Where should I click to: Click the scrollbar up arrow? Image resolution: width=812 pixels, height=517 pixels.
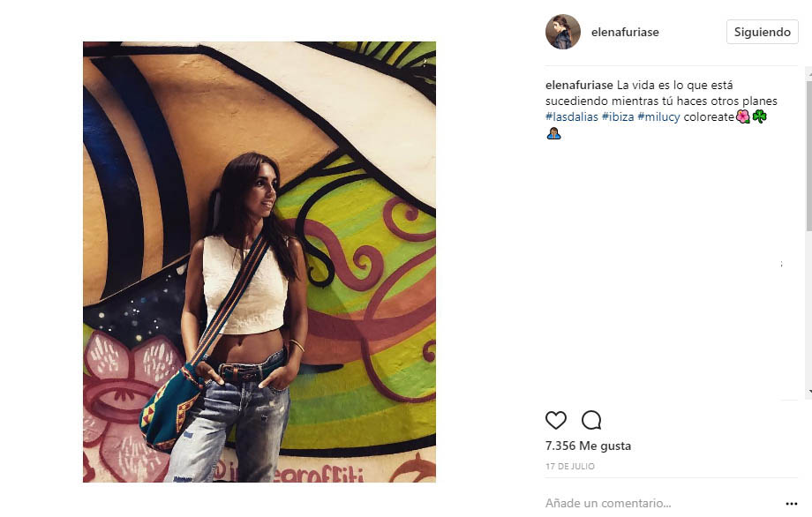coord(808,73)
